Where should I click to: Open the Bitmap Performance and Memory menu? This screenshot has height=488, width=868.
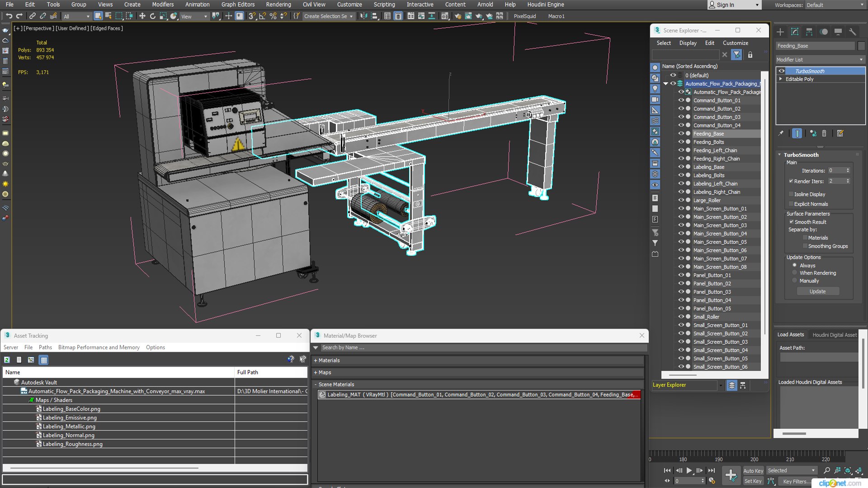99,347
